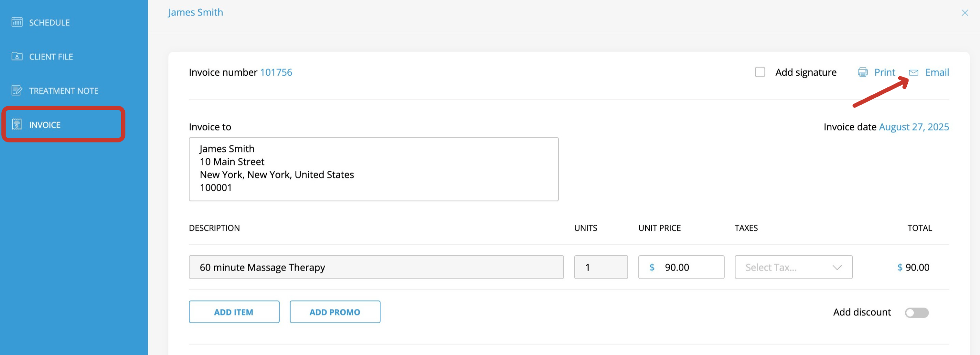
Task: Go to Treatment Note
Action: 63,91
